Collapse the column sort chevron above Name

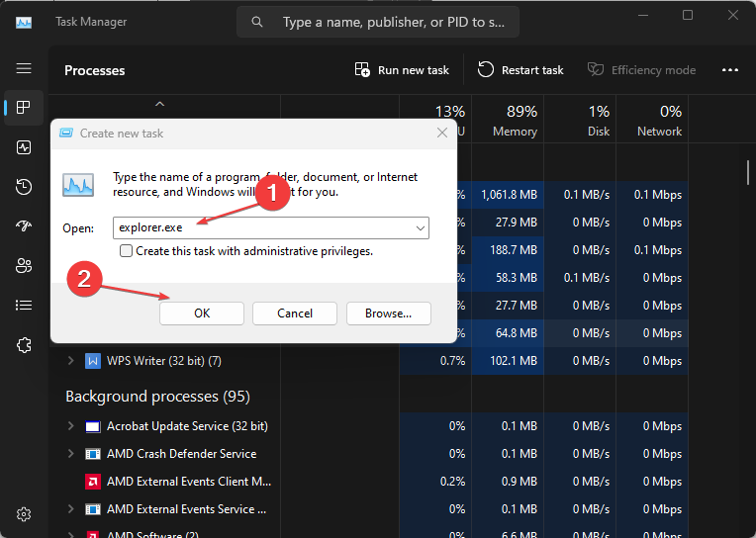coord(159,104)
